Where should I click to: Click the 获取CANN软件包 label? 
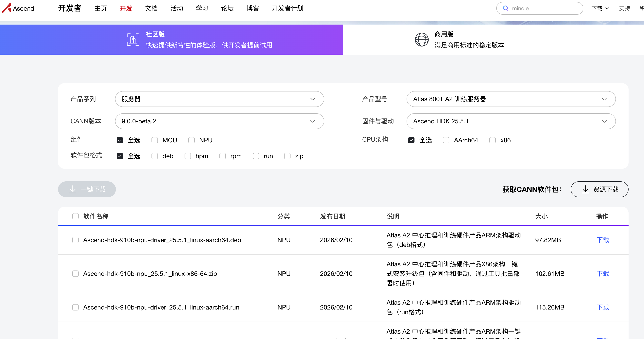pyautogui.click(x=532, y=189)
